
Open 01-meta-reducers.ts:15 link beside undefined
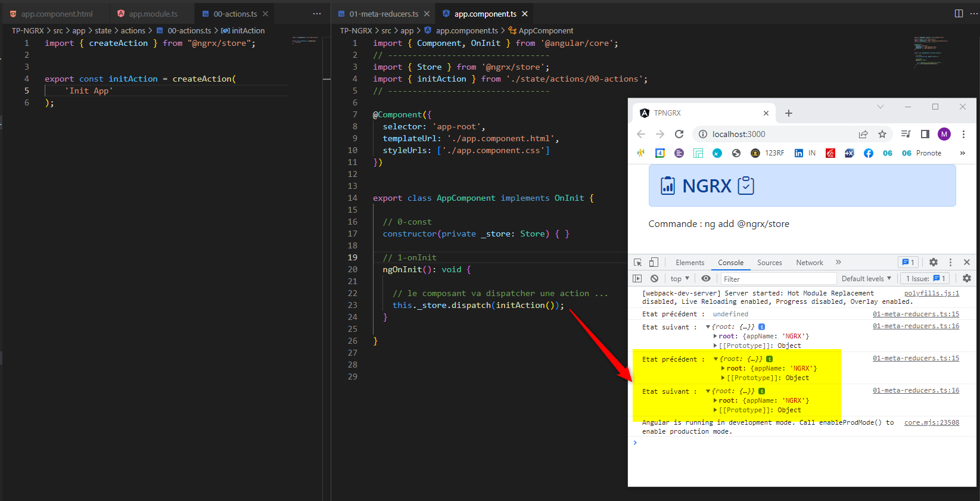click(916, 314)
